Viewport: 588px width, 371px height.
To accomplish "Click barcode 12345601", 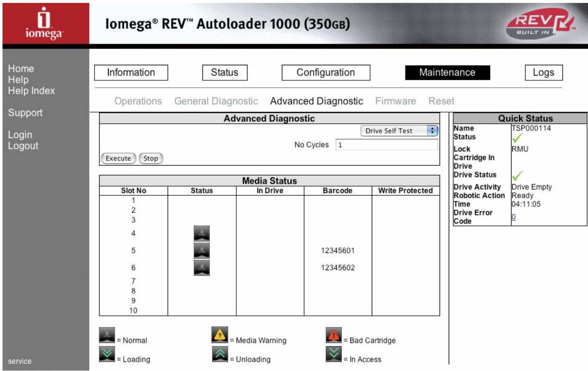I will (x=338, y=251).
